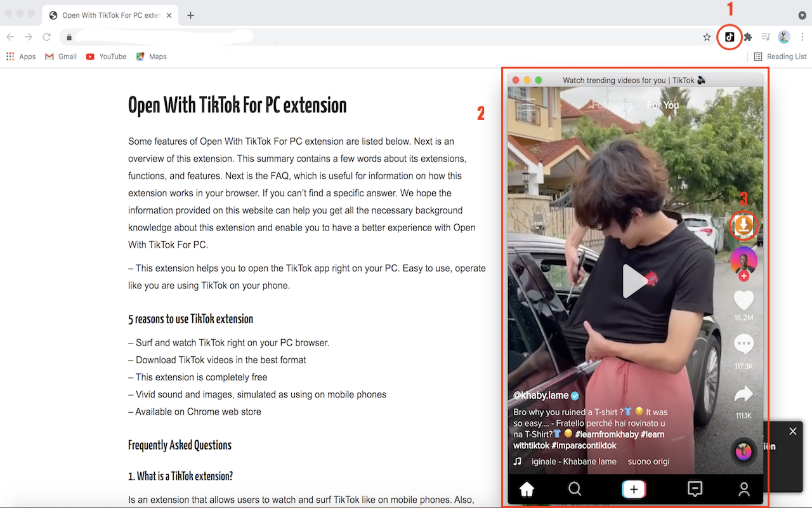
Task: Reload the page
Action: click(47, 37)
